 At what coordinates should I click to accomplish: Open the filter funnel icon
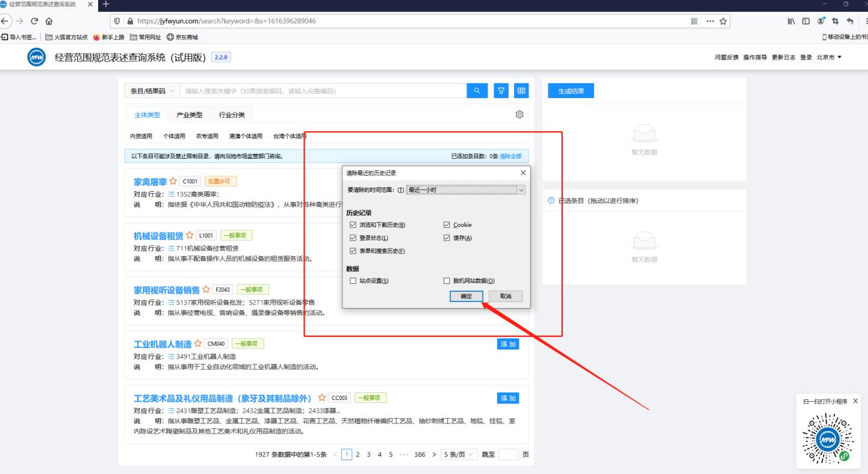(x=501, y=91)
